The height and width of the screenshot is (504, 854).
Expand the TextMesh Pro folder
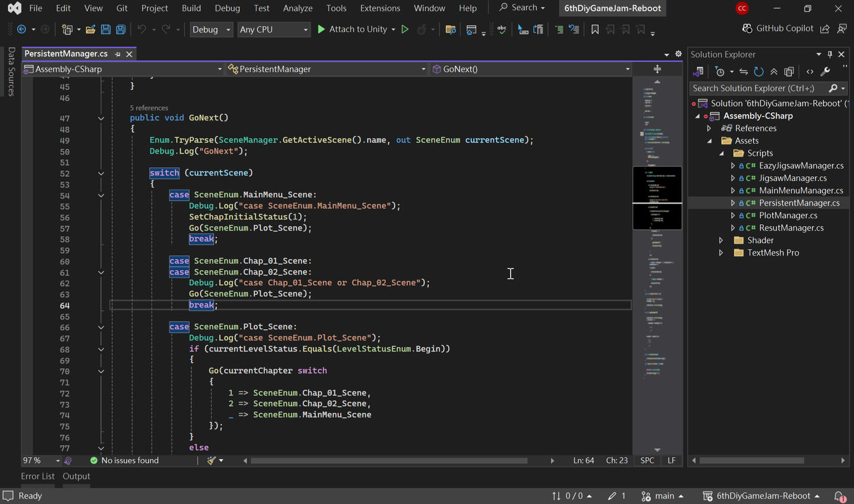(721, 253)
